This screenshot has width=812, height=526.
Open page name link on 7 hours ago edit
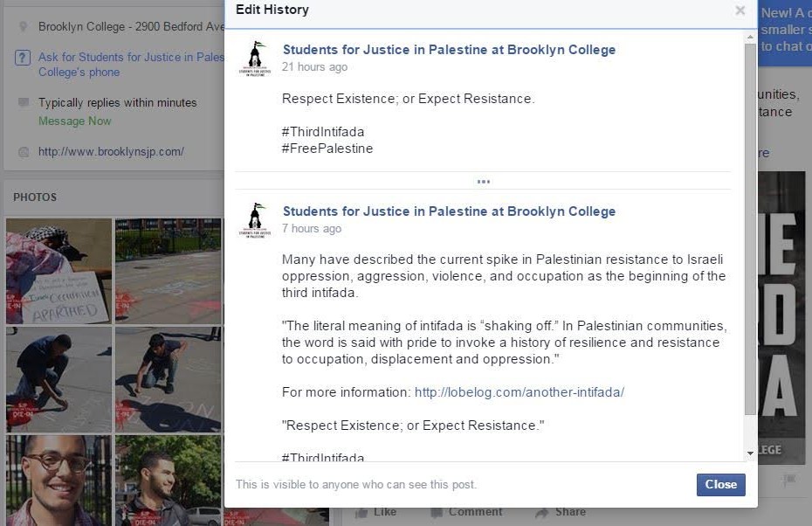(449, 211)
